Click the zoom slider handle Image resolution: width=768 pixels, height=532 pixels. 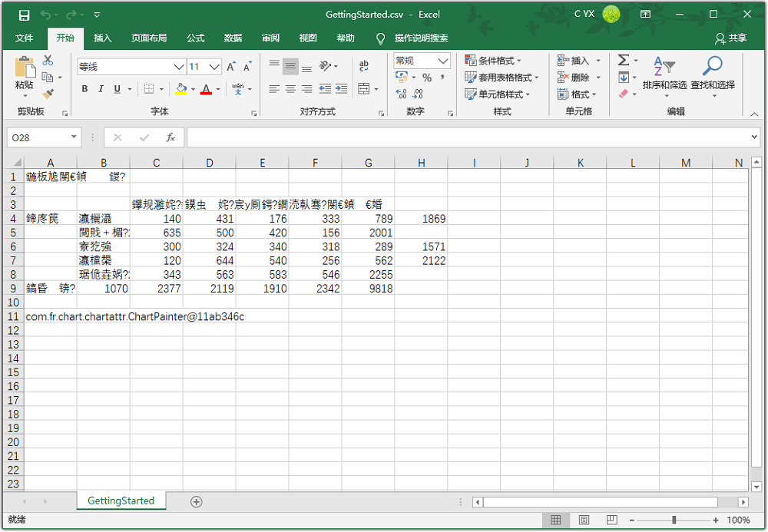674,520
